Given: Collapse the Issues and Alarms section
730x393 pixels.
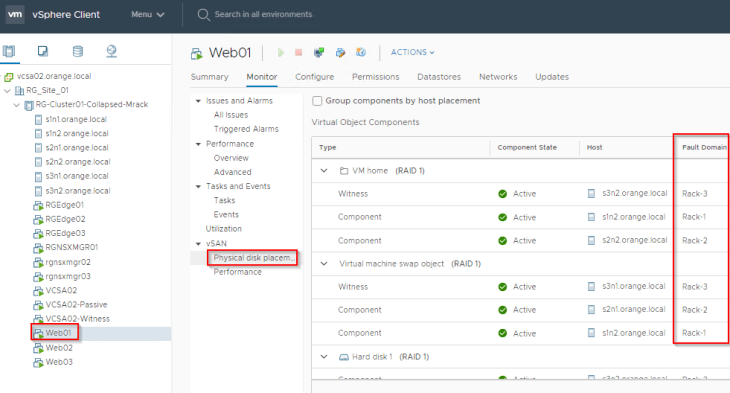Looking at the screenshot, I should coord(198,101).
